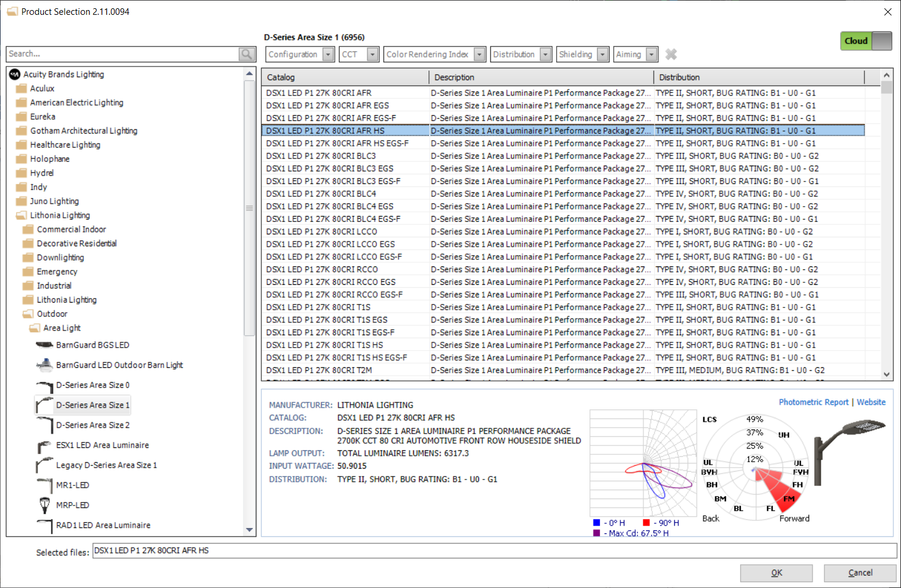901x588 pixels.
Task: Click the product table scroll down arrow
Action: tap(887, 374)
